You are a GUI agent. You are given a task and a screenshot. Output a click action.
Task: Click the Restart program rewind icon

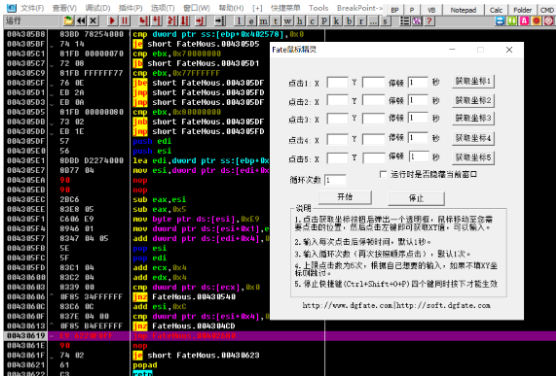click(81, 21)
